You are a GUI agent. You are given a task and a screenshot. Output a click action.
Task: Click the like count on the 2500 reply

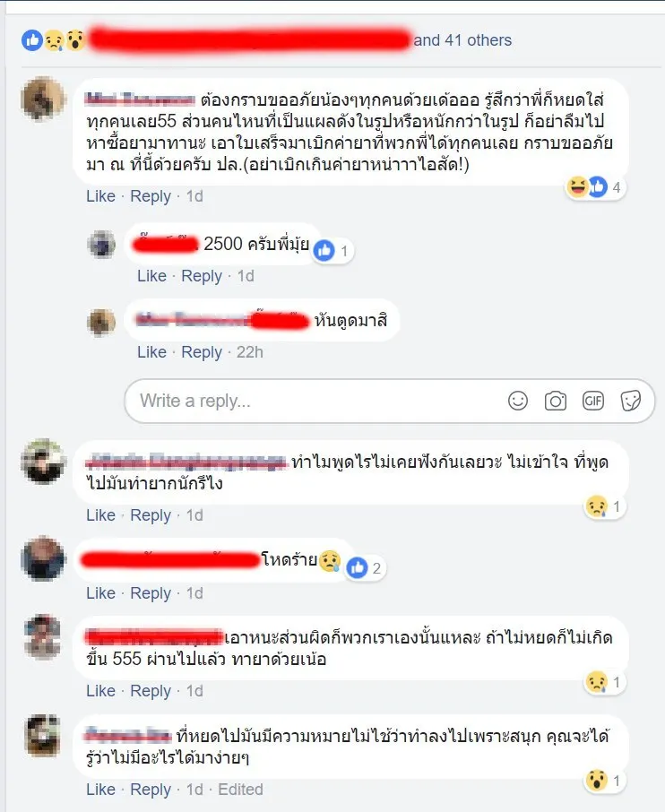tap(344, 251)
